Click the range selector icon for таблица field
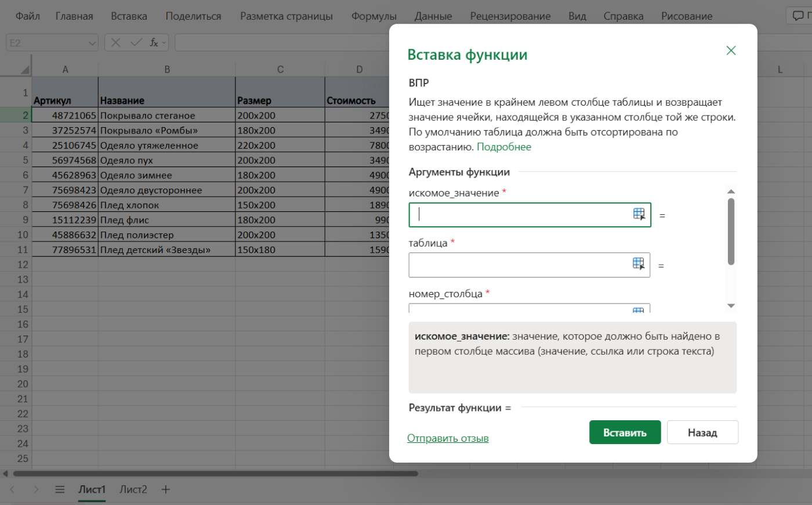 [638, 265]
